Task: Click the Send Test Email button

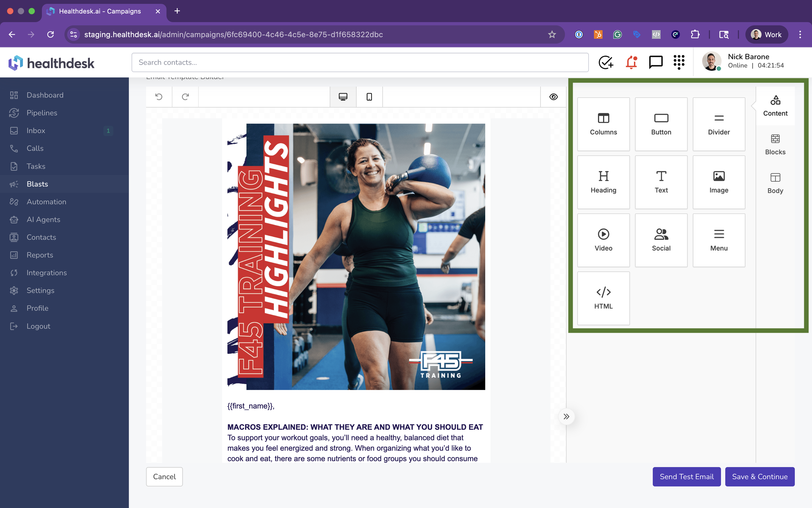Action: click(x=686, y=476)
